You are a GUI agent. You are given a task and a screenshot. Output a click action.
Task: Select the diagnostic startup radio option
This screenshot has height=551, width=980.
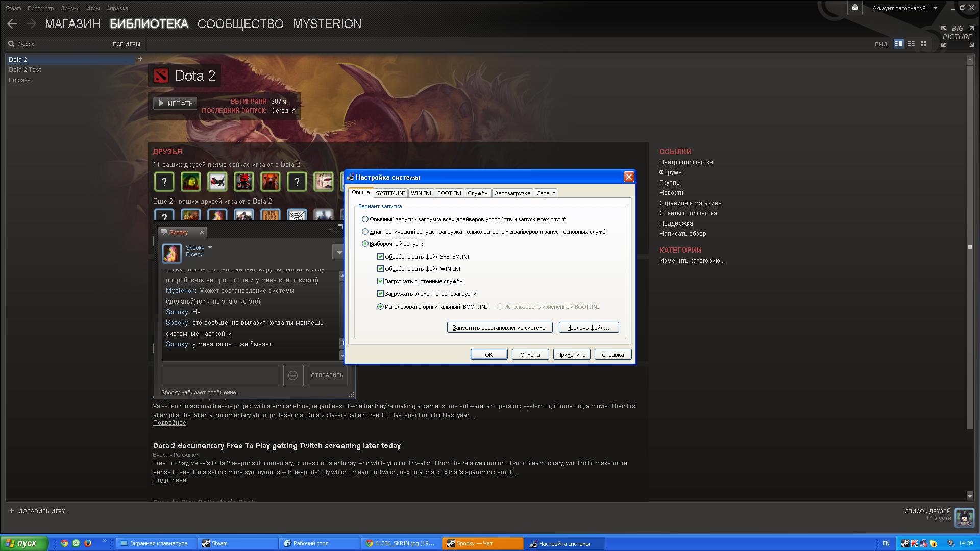[x=365, y=232]
